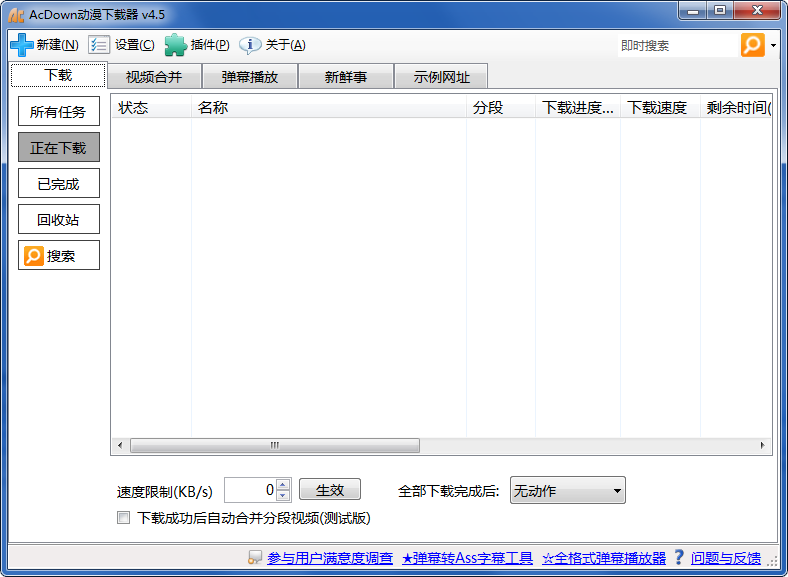Click the scrollbar right arrow
The width and height of the screenshot is (788, 577).
(762, 445)
